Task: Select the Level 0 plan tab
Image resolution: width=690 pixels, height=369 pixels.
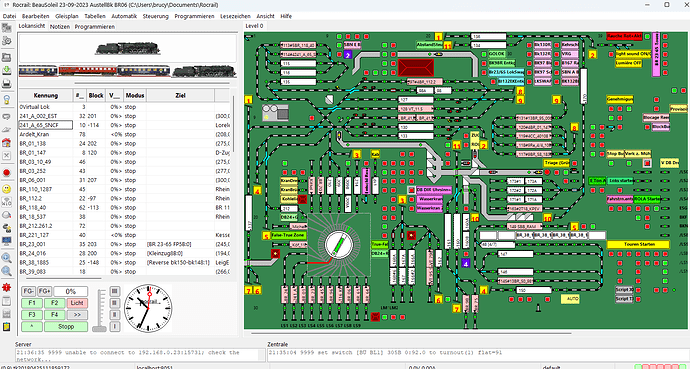Action: (x=254, y=26)
